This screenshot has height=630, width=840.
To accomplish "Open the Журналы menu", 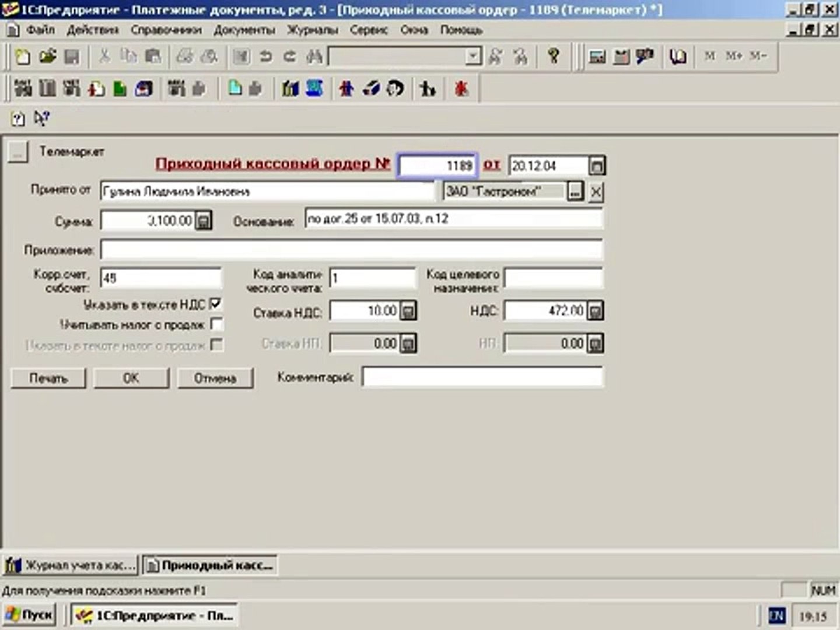I will [312, 30].
